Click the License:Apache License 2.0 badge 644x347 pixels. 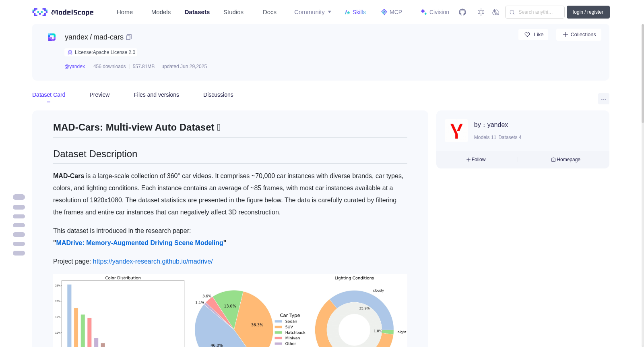point(101,52)
